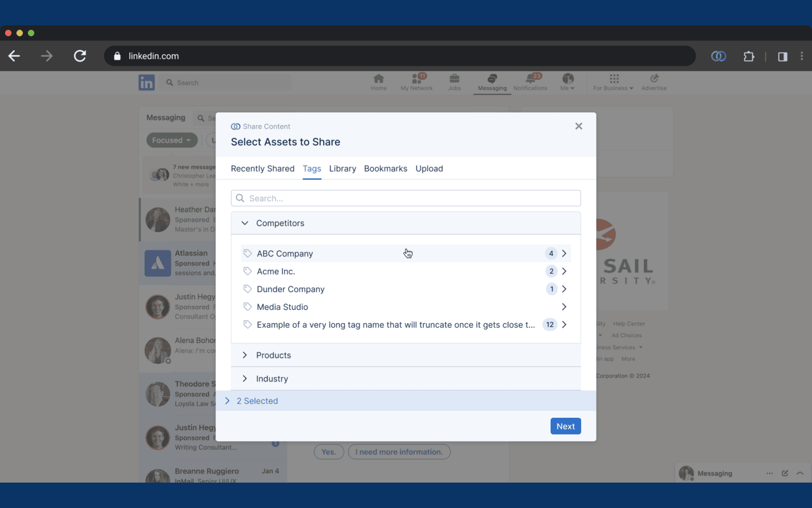The width and height of the screenshot is (812, 508).
Task: Open the three-dot options in Messaging bar
Action: point(769,473)
